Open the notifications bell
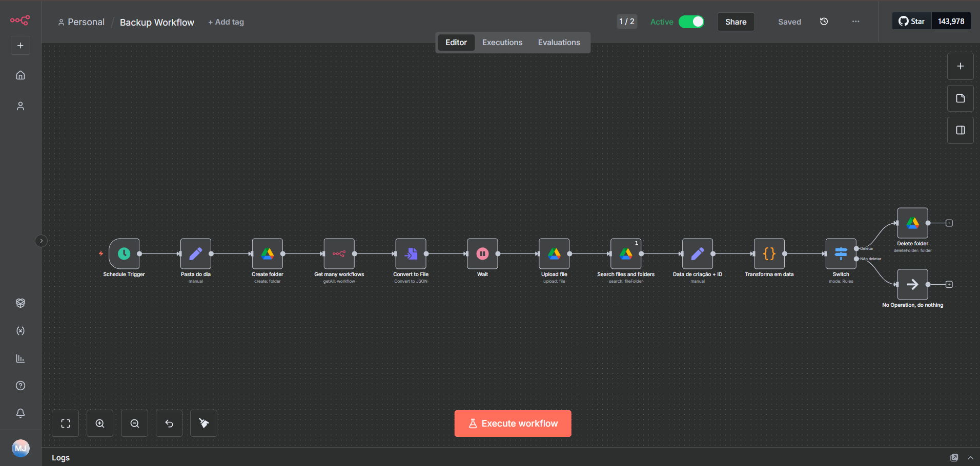This screenshot has width=980, height=466. pos(20,413)
